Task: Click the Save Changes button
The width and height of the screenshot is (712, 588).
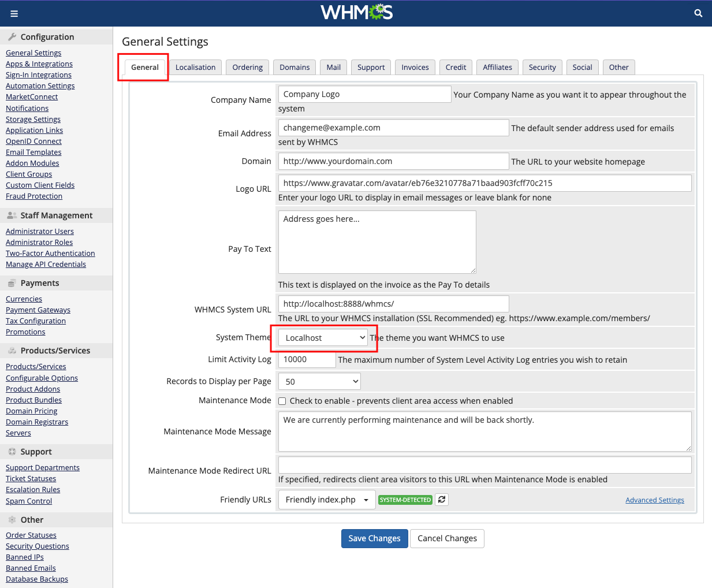Action: pyautogui.click(x=374, y=538)
